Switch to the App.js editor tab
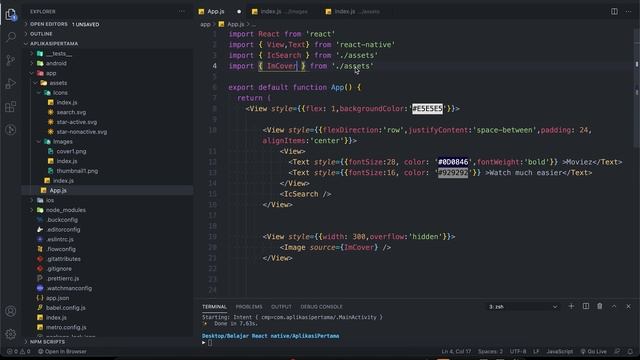This screenshot has width=640, height=360. click(216, 11)
